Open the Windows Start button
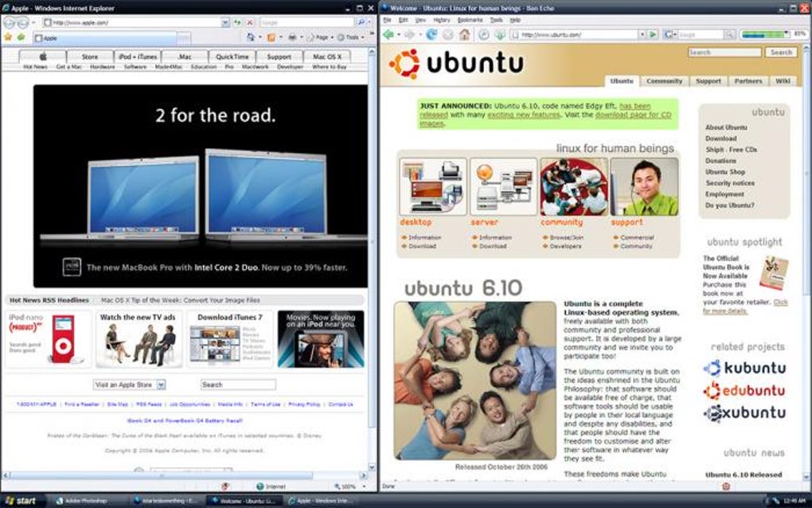The image size is (812, 508). point(21,501)
